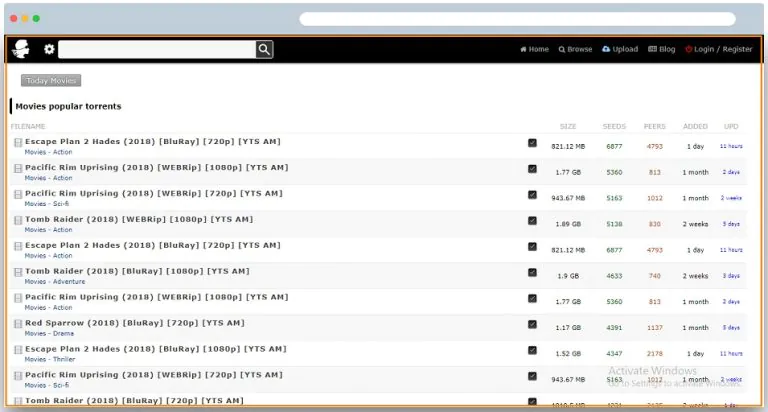Click peers value 740
Viewport: 768px width, 412px height.
(655, 276)
